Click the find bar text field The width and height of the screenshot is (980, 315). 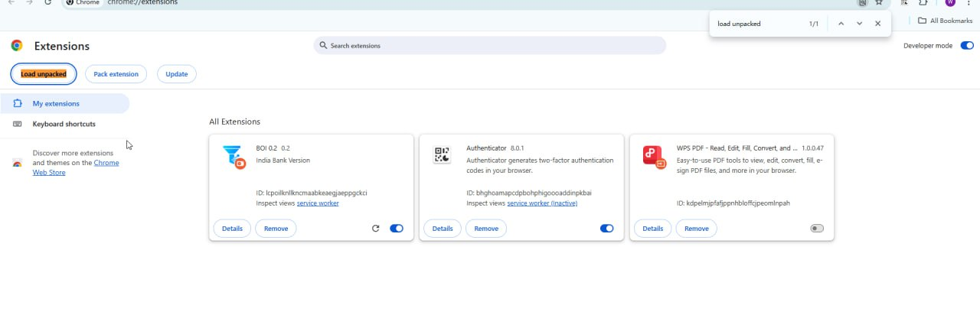758,24
